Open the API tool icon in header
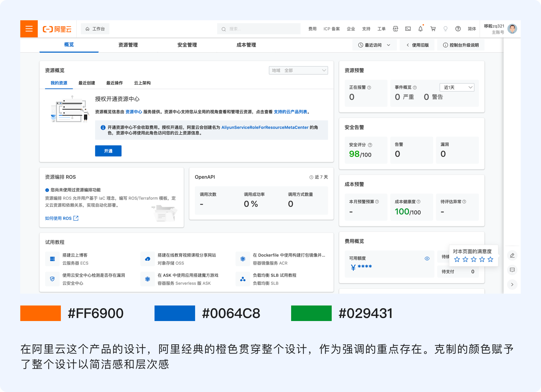This screenshot has height=392, width=541. tap(395, 29)
